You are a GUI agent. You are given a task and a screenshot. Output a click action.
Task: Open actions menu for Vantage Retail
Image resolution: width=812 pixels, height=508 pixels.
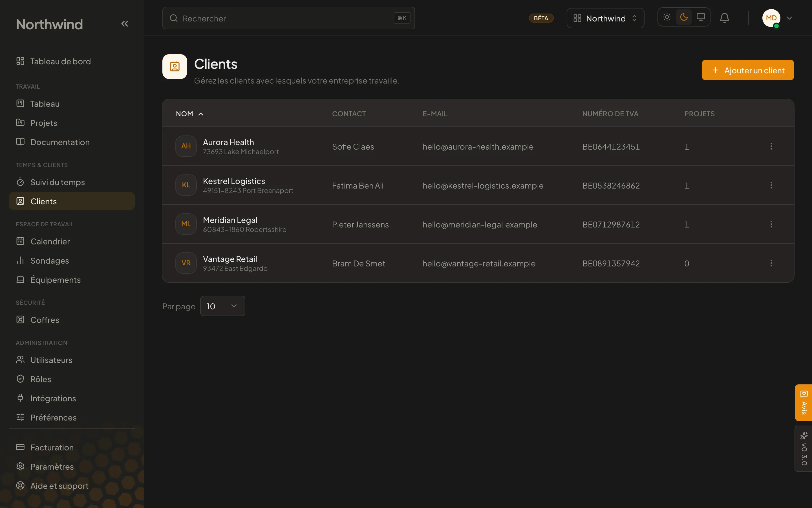pyautogui.click(x=771, y=263)
